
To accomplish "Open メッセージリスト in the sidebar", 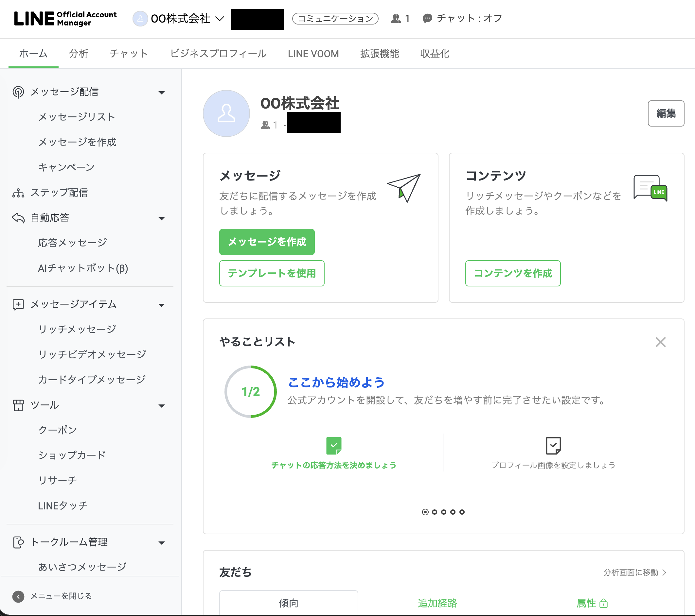I will 77,117.
